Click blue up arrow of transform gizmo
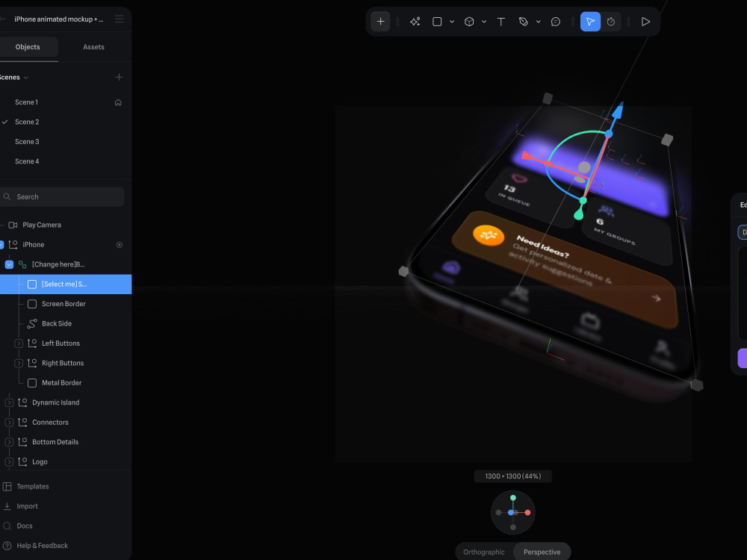The image size is (747, 560). coord(618,111)
